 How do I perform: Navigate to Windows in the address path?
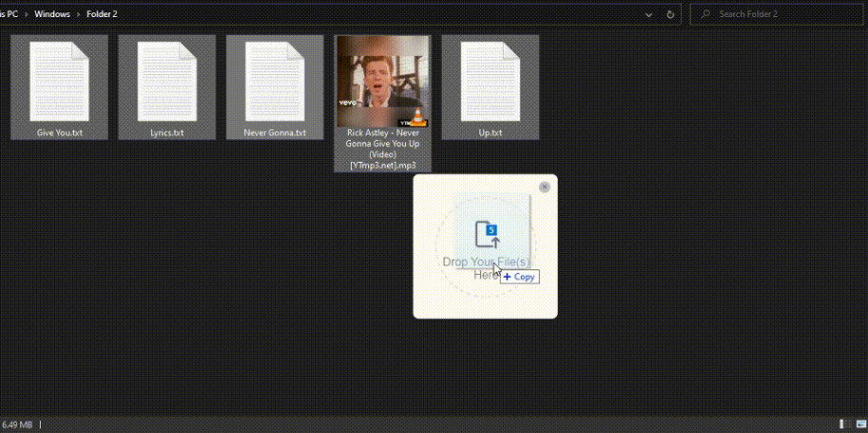[x=52, y=14]
